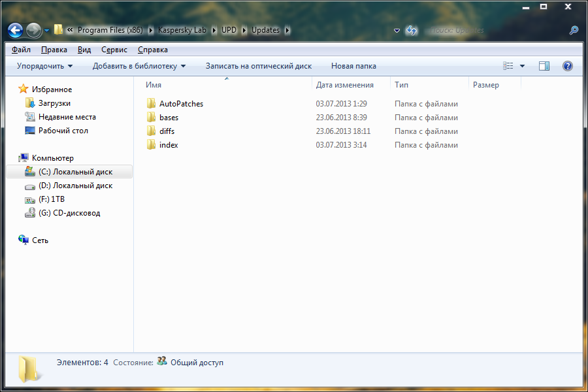Image resolution: width=588 pixels, height=392 pixels.
Task: Open (D:) Локальный диск
Action: point(75,186)
